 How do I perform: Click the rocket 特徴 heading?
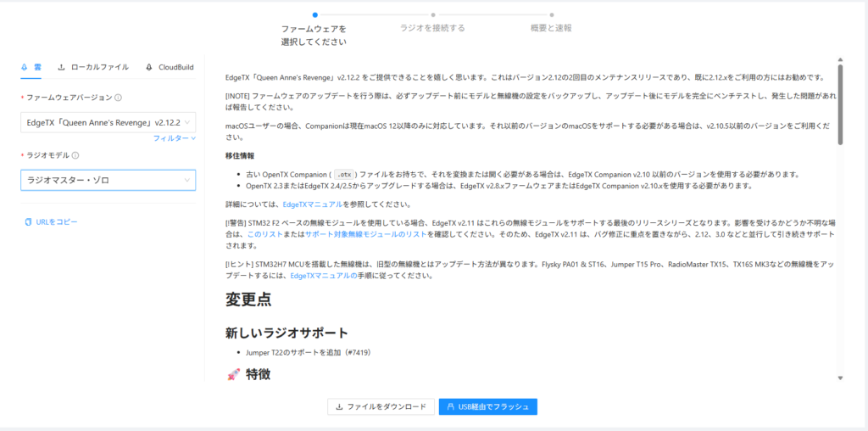click(248, 374)
